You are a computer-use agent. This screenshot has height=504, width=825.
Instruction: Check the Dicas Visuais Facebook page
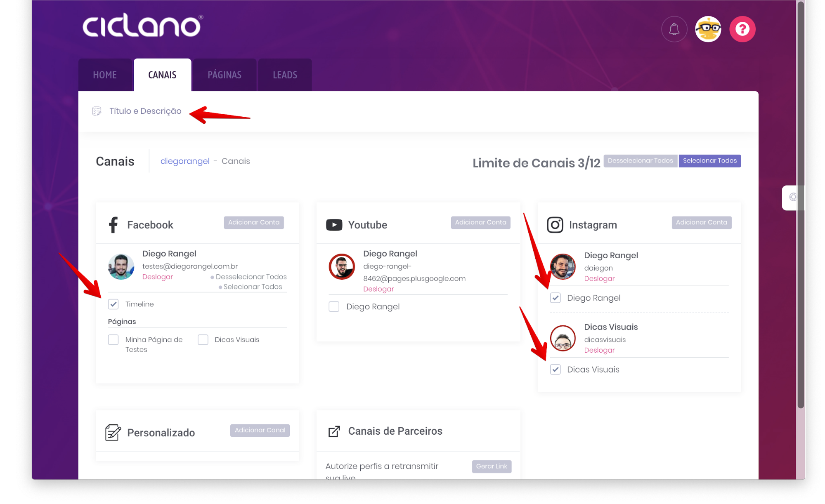[x=203, y=340]
